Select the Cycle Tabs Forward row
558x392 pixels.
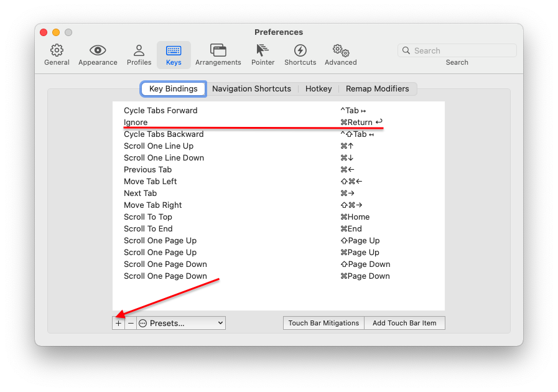278,110
